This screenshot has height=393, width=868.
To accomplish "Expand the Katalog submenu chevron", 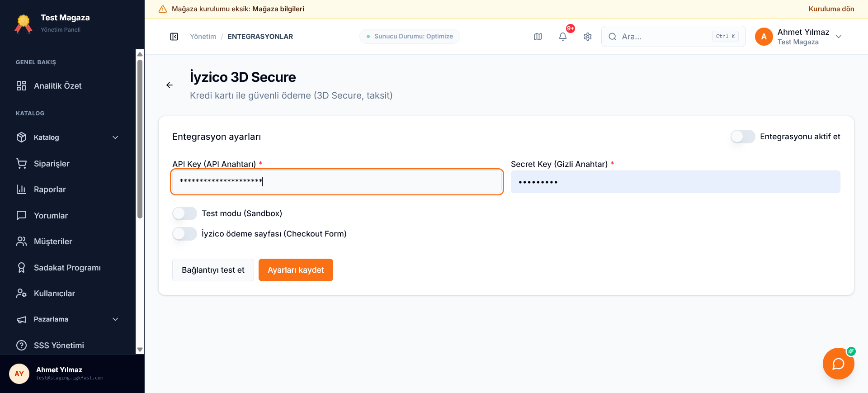I will point(115,137).
